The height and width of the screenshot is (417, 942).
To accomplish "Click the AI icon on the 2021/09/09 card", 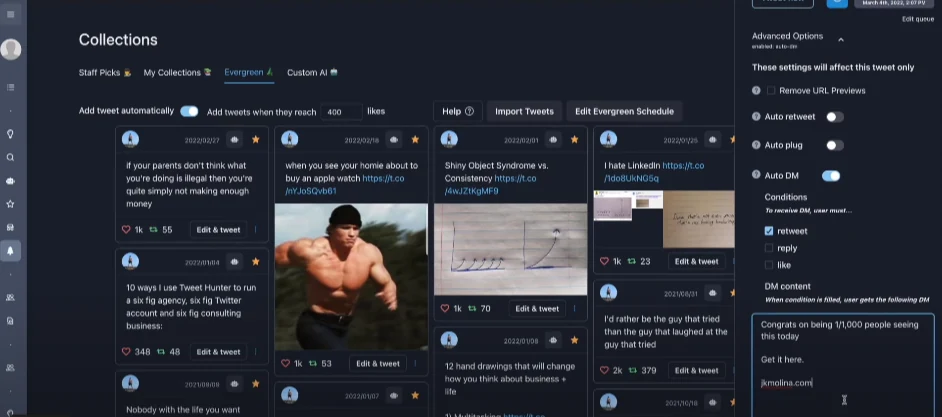I will [x=234, y=383].
